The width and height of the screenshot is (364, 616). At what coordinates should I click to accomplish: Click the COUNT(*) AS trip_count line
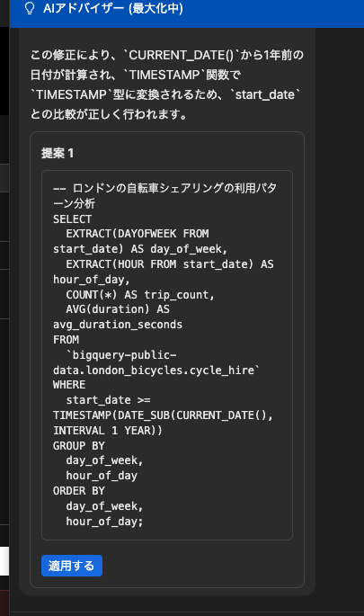(x=140, y=295)
